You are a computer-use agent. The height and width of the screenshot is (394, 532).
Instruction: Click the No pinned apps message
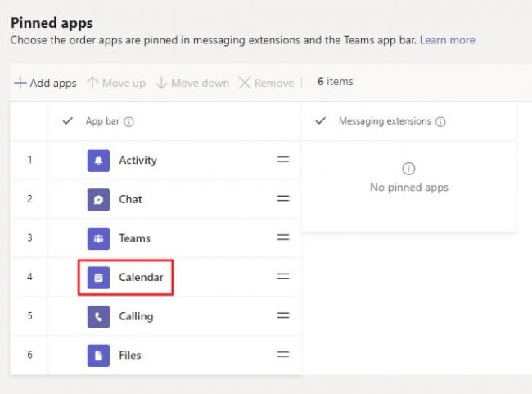click(x=409, y=188)
